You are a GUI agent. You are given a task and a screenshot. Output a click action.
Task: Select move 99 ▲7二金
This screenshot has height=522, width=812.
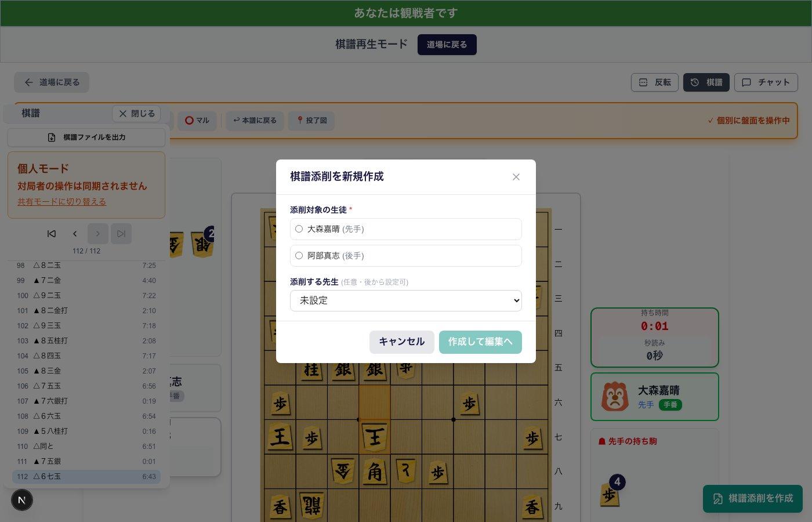[86, 281]
